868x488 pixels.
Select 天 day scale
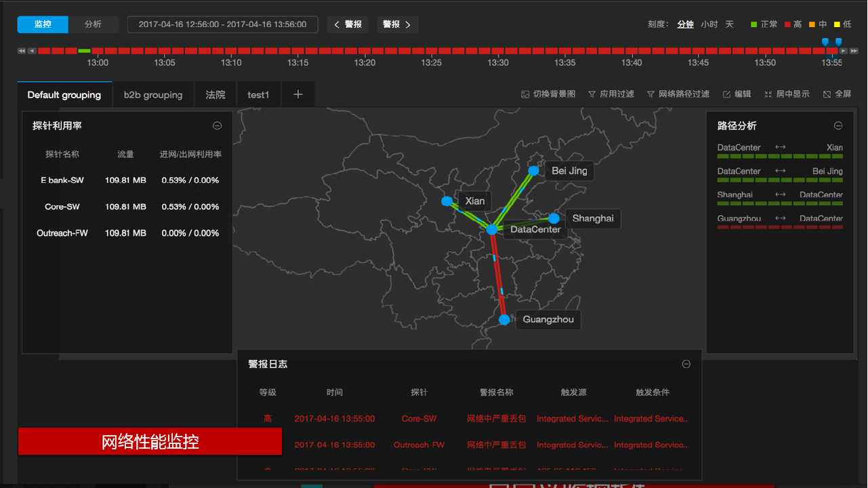pyautogui.click(x=730, y=24)
